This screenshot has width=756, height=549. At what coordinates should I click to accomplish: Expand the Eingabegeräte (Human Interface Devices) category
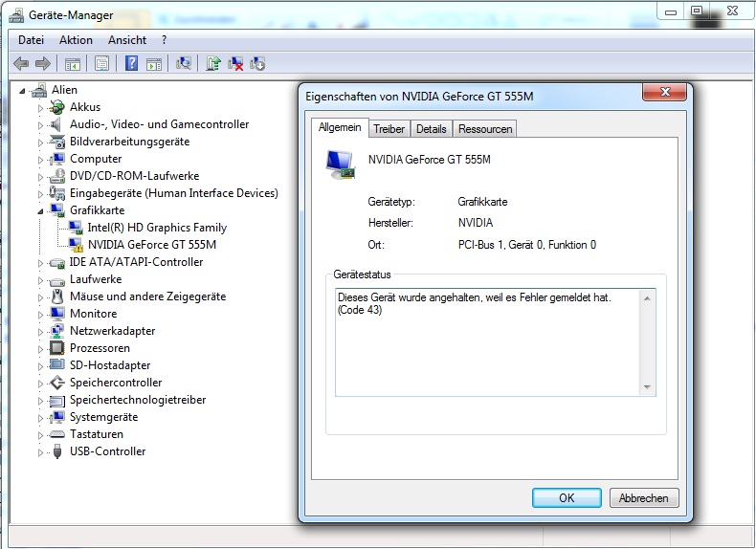(x=40, y=194)
